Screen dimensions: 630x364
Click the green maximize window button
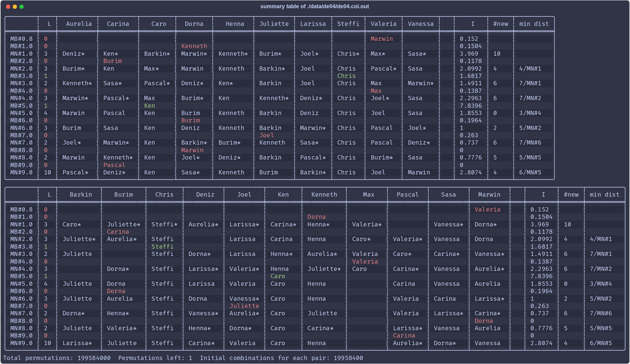[x=22, y=7]
